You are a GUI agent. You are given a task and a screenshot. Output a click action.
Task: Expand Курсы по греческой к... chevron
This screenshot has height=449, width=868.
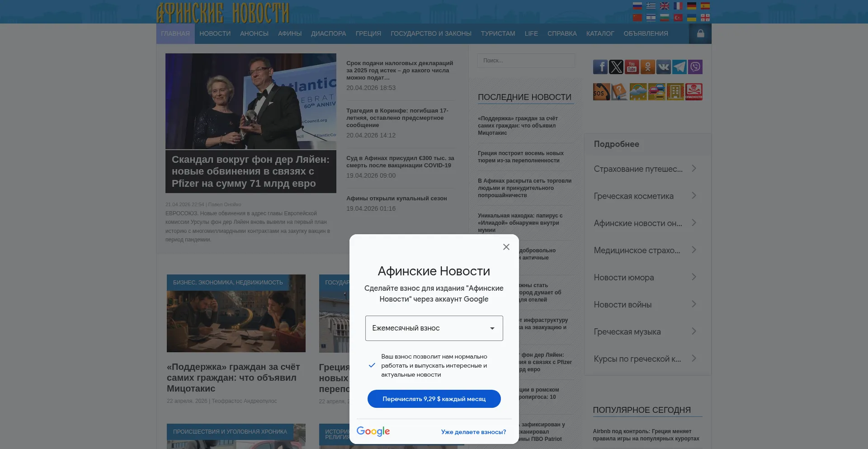(x=693, y=359)
